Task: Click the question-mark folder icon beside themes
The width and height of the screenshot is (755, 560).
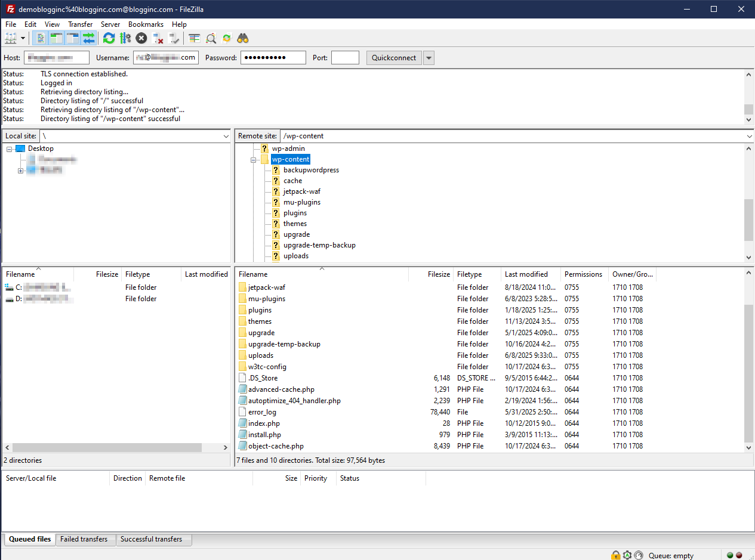Action: point(276,224)
